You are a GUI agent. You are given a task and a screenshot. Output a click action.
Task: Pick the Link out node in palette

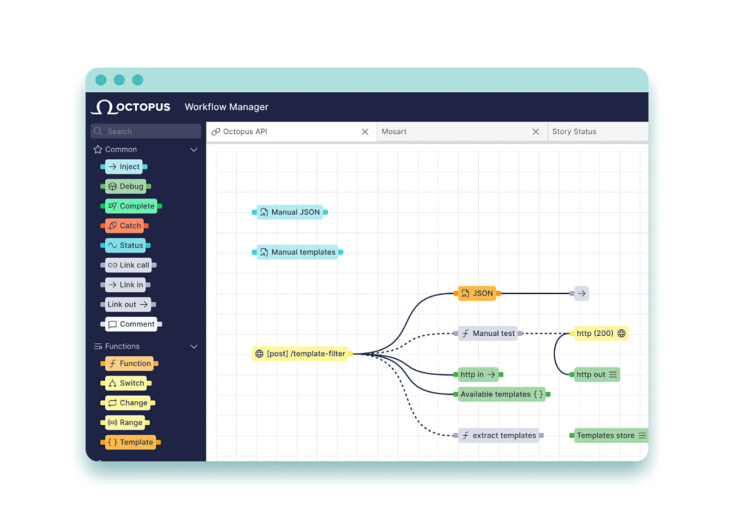coord(128,304)
